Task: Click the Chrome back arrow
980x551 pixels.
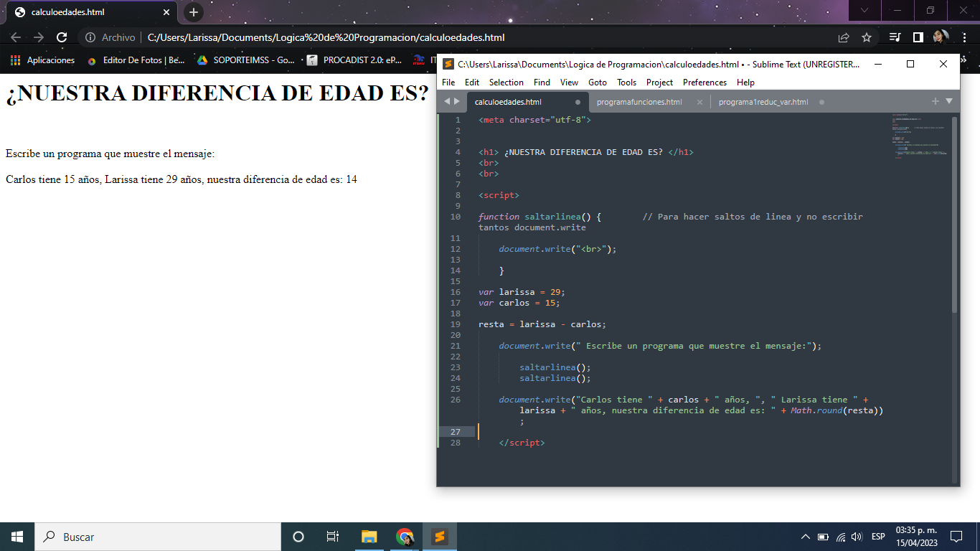Action: tap(16, 37)
